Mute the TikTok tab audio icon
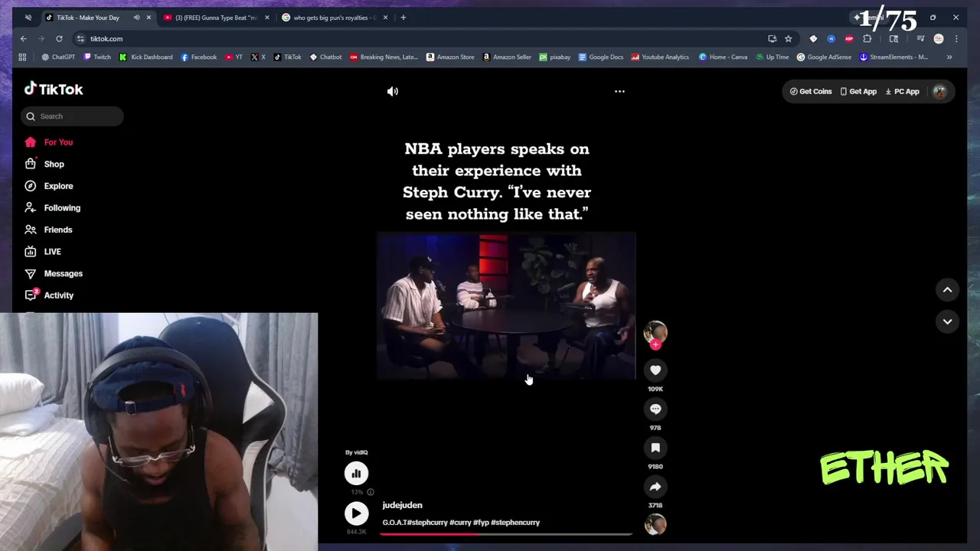Viewport: 980px width, 551px height. coord(136,18)
